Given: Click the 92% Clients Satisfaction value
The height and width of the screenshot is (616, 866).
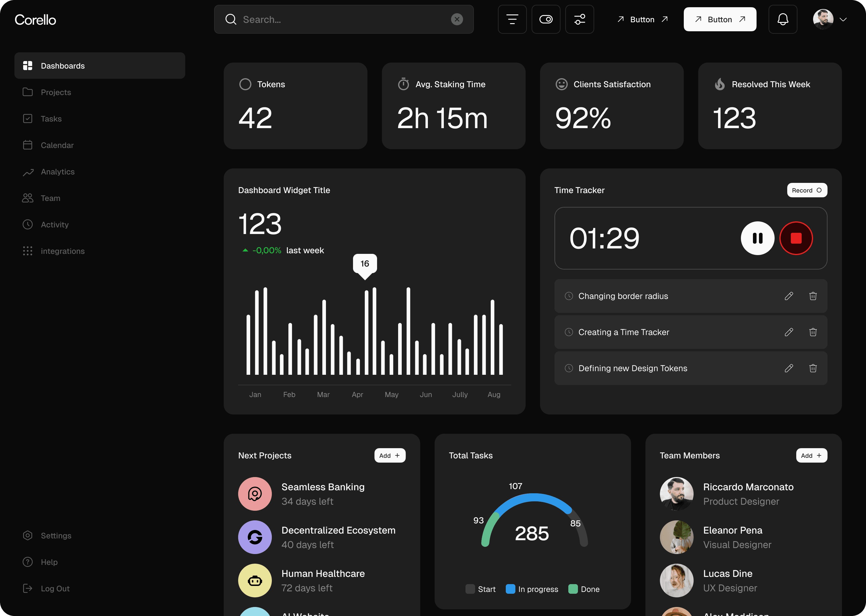Looking at the screenshot, I should tap(583, 118).
